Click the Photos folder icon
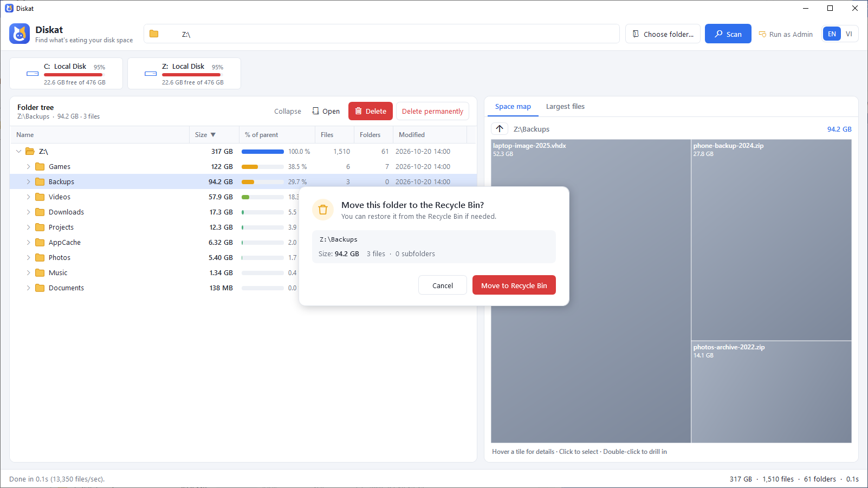 [x=40, y=257]
